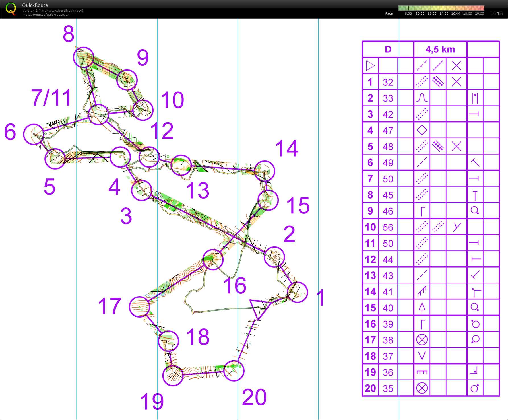Select control circle 8 on the map
This screenshot has width=508, height=420.
tap(83, 57)
